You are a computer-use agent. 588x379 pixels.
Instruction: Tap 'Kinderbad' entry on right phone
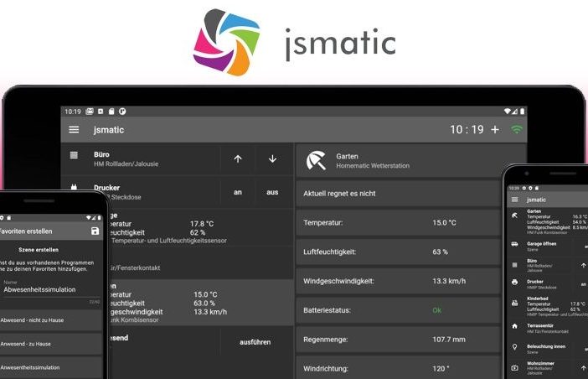click(x=538, y=299)
